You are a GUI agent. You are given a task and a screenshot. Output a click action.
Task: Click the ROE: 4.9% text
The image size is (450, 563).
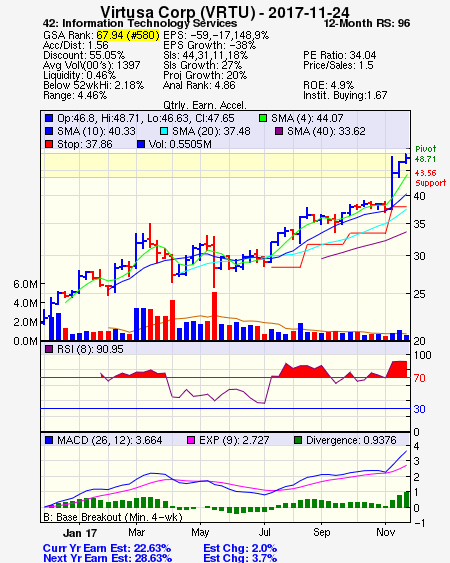coord(328,85)
